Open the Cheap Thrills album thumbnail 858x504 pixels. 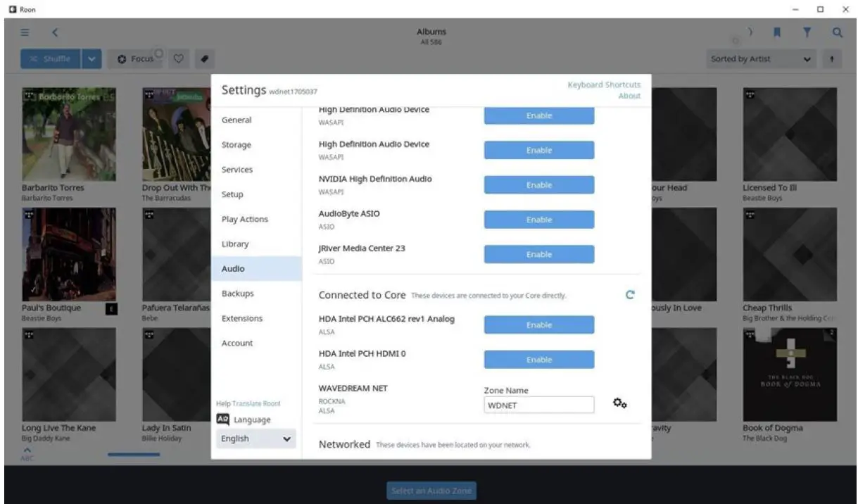(x=790, y=254)
